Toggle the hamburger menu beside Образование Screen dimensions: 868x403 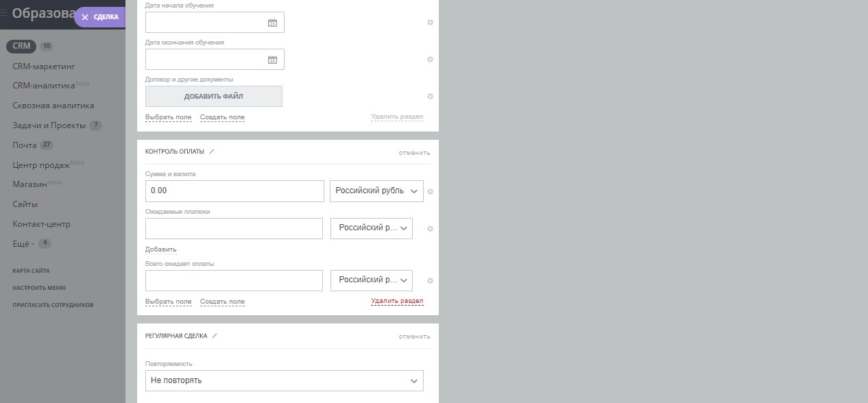(3, 12)
